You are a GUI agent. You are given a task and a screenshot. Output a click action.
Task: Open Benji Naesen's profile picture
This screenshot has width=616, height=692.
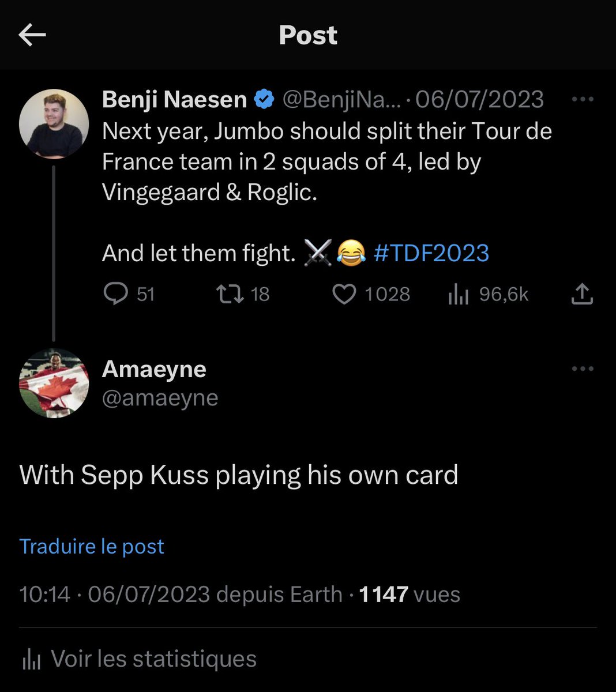click(54, 123)
